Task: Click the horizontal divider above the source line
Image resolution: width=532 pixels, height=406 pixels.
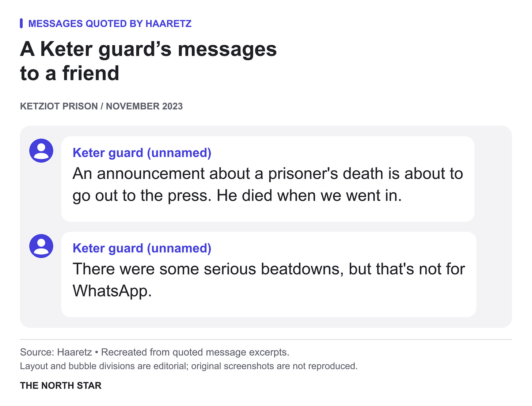Action: [266, 339]
